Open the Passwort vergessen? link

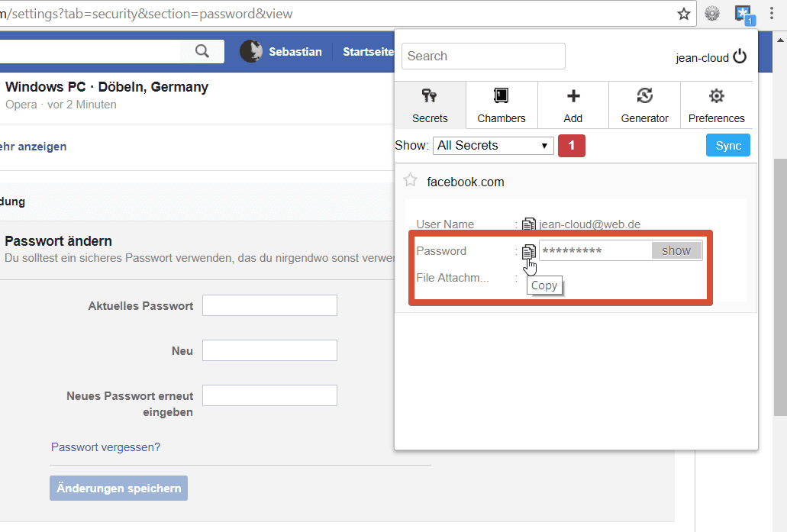[106, 447]
